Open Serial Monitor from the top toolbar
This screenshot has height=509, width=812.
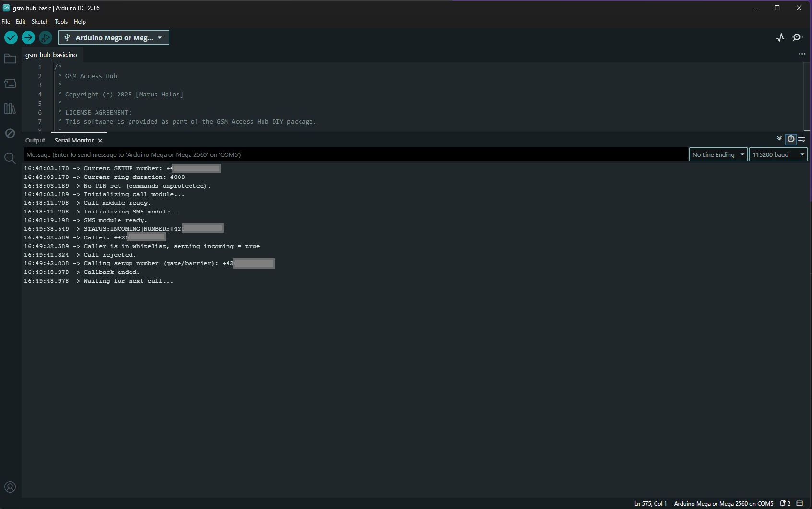click(798, 37)
